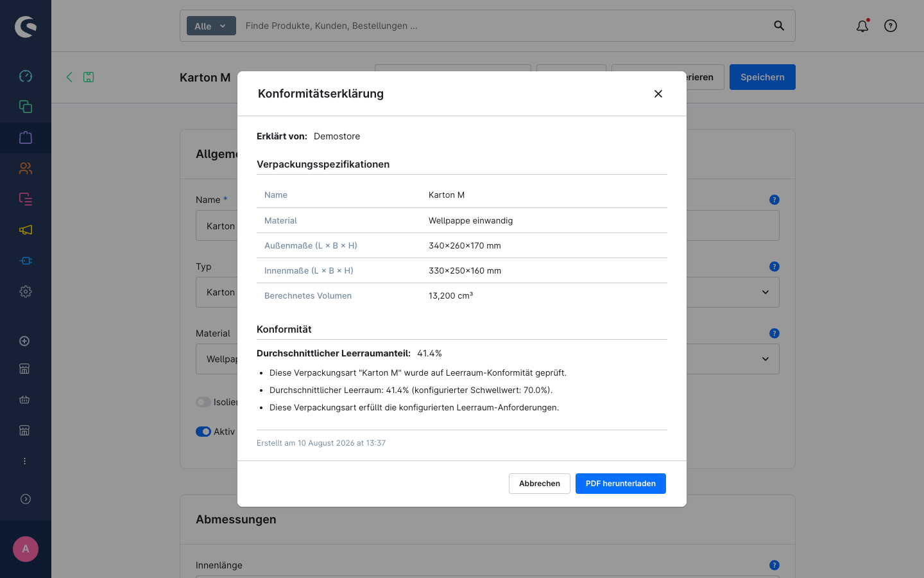Click the plus circle sidebar icon

[24, 341]
